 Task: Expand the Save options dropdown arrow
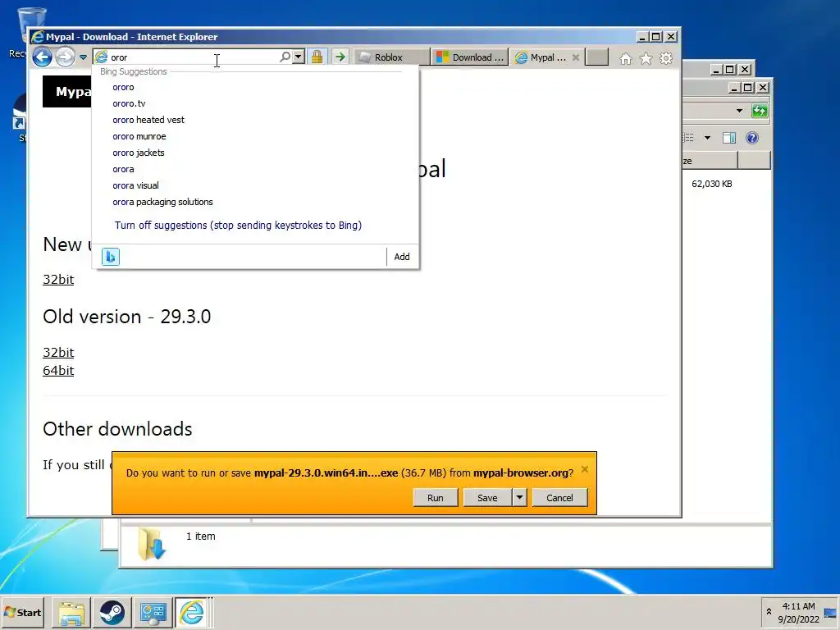(x=519, y=498)
